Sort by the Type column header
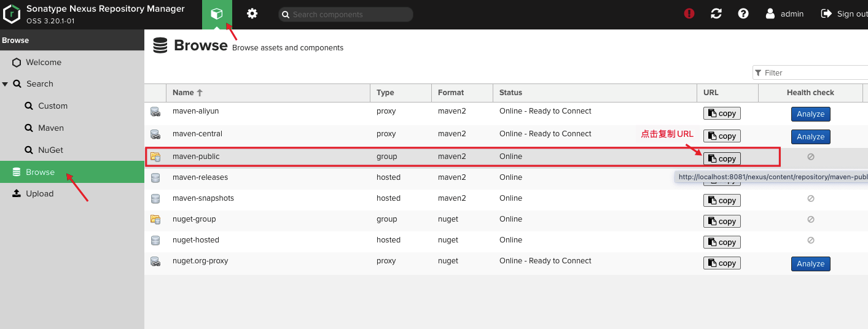This screenshot has width=868, height=329. tap(401, 93)
